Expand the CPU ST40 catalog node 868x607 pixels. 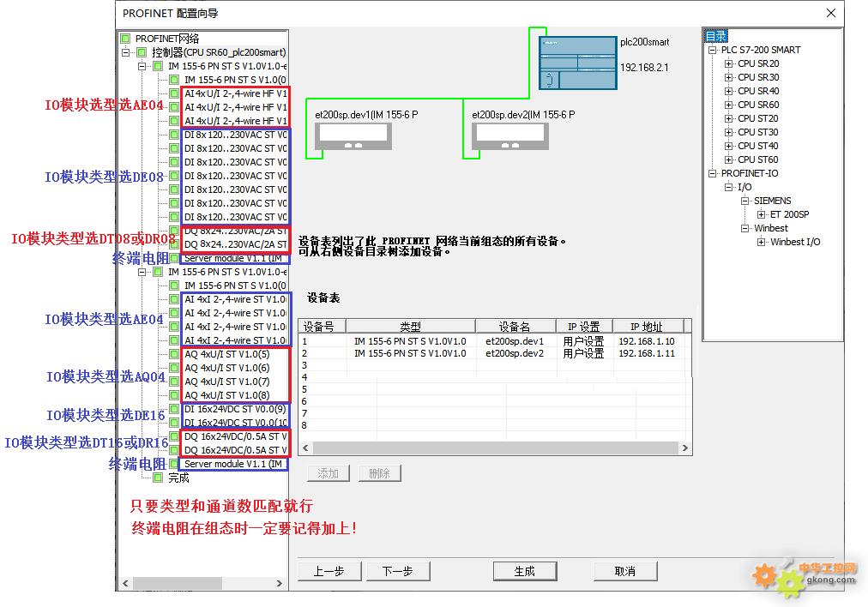point(728,146)
